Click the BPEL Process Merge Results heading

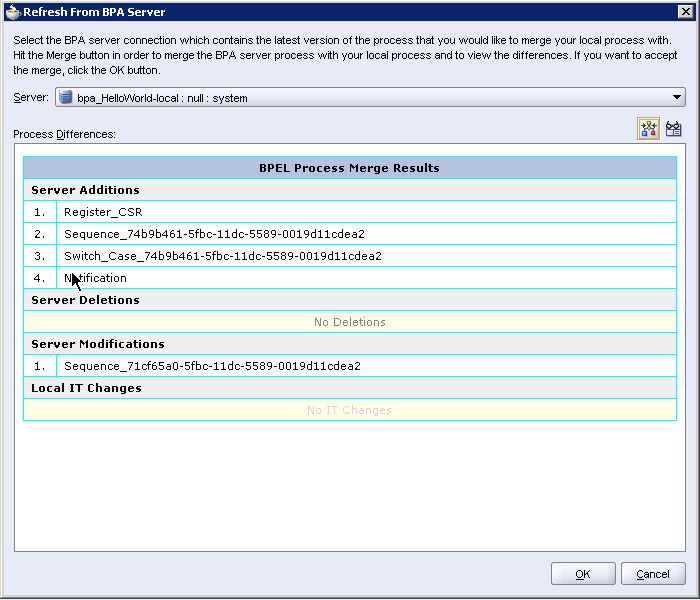click(x=349, y=168)
